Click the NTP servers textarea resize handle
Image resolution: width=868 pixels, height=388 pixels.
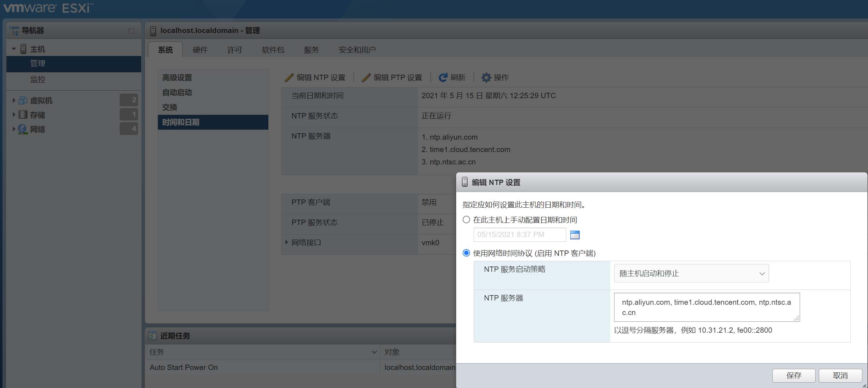(x=796, y=319)
